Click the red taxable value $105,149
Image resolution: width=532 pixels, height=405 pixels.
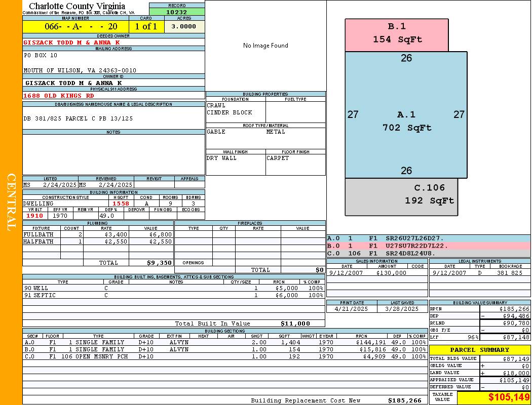pos(509,397)
